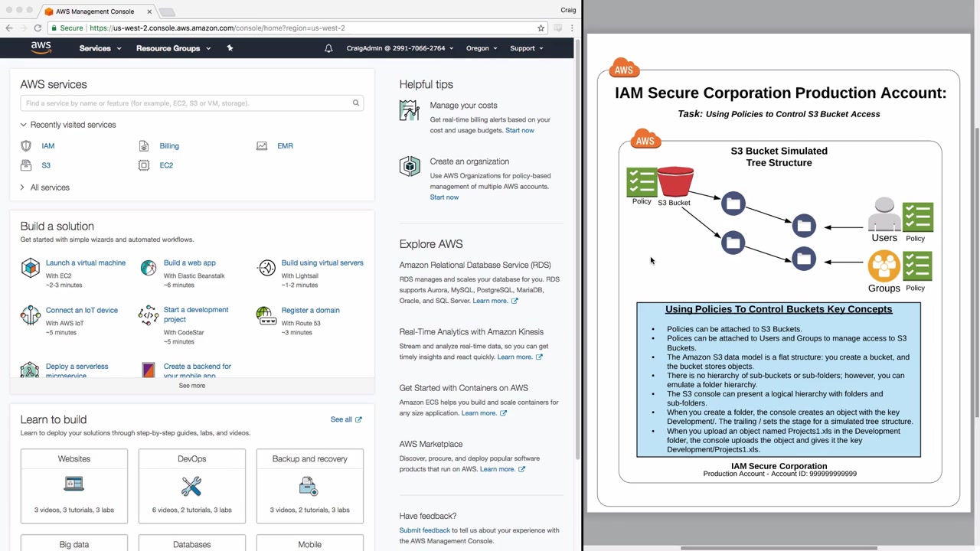Open the Support dropdown menu
Image resolution: width=980 pixels, height=551 pixels.
527,48
